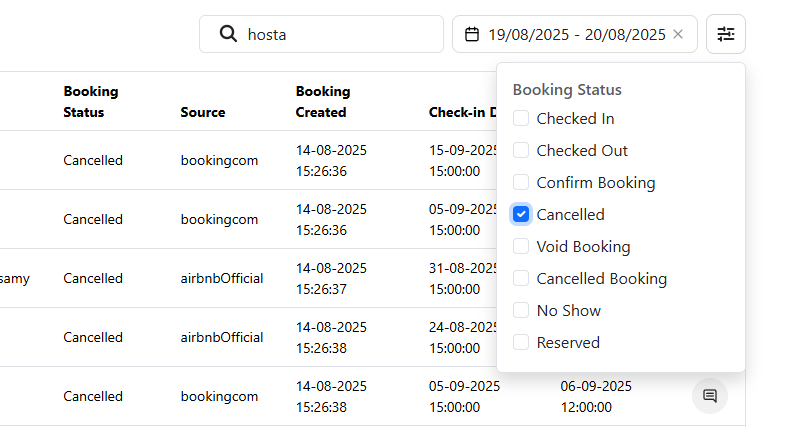
Task: Click the comment icon in last row
Action: 710,396
